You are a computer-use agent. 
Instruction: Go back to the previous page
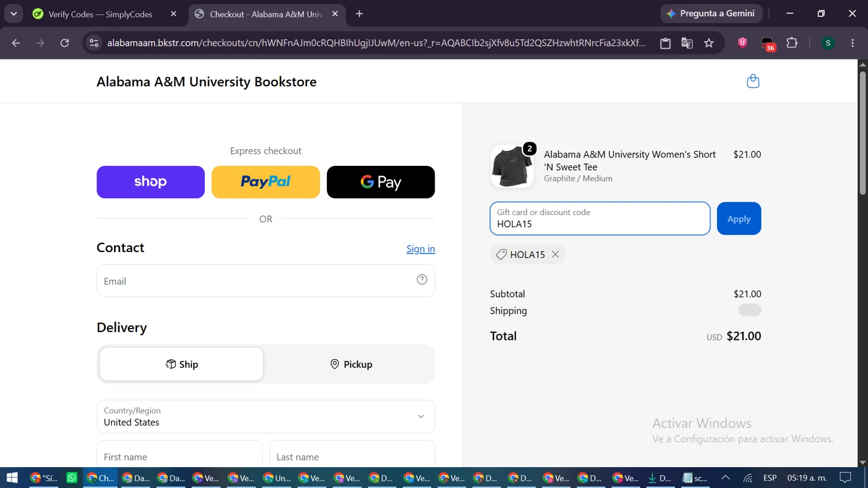[16, 43]
